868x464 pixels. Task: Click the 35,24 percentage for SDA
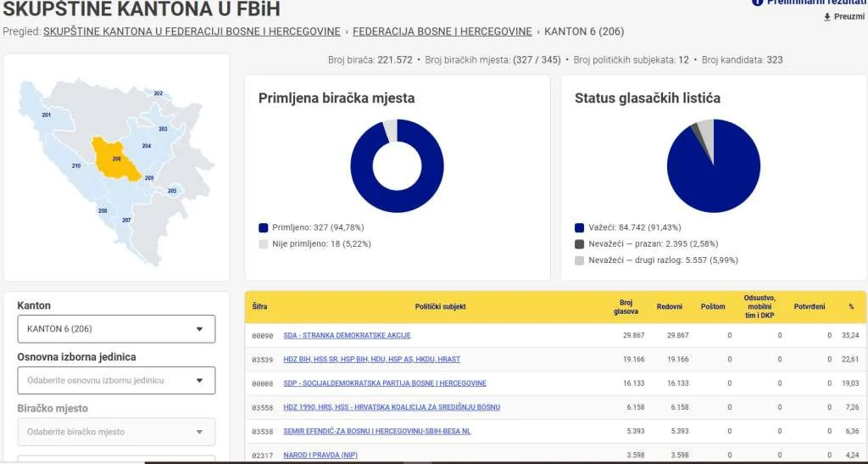[851, 336]
